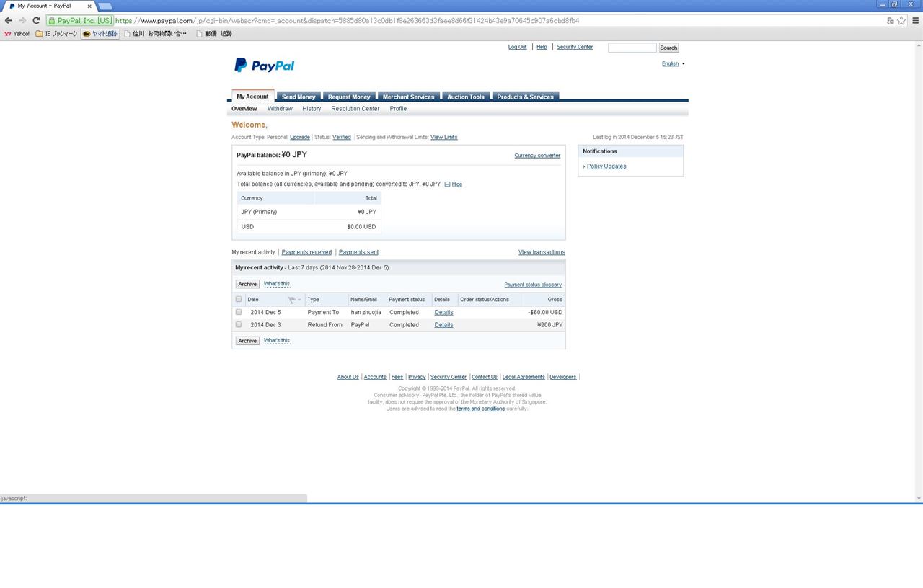Image resolution: width=923 pixels, height=588 pixels.
Task: Open the Profile submenu
Action: click(398, 109)
